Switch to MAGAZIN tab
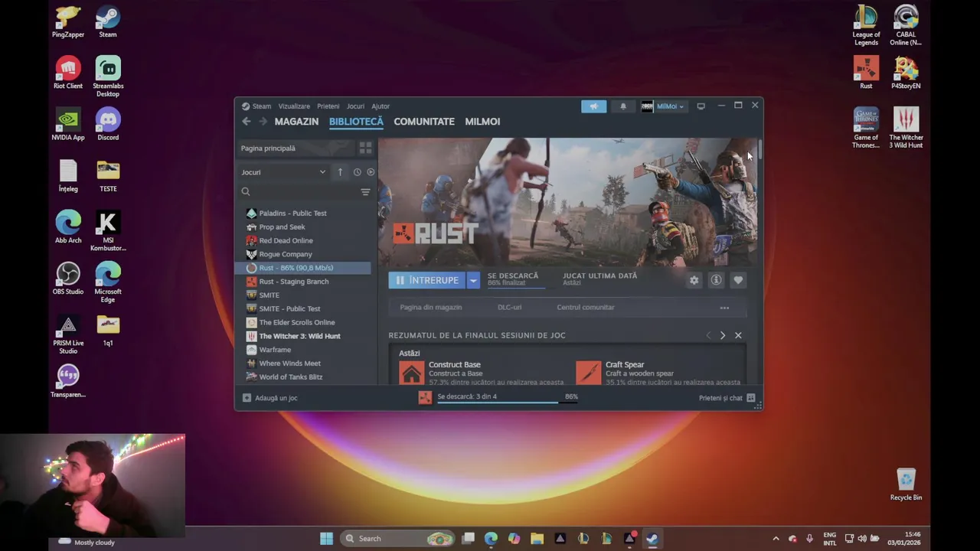Viewport: 980px width, 551px height. pyautogui.click(x=296, y=122)
